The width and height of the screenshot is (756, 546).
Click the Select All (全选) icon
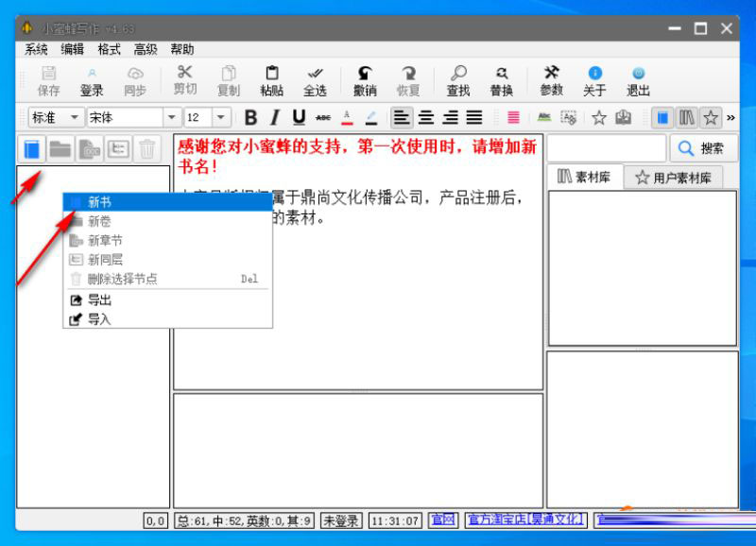pyautogui.click(x=315, y=81)
